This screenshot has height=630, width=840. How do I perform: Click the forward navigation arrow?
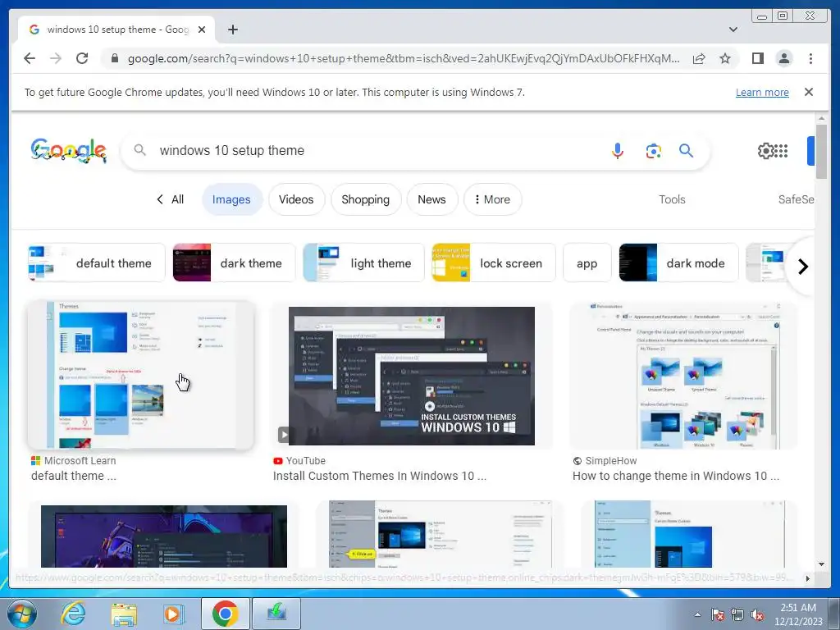[x=56, y=58]
